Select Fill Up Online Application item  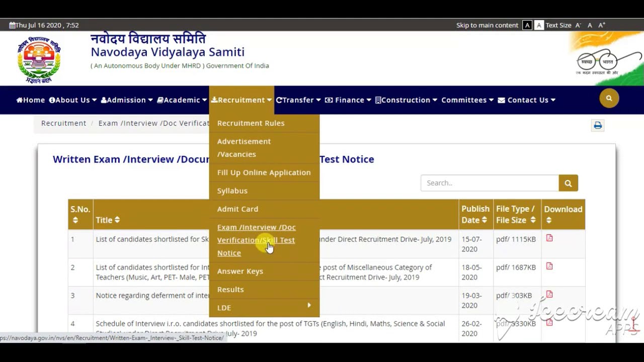point(264,172)
